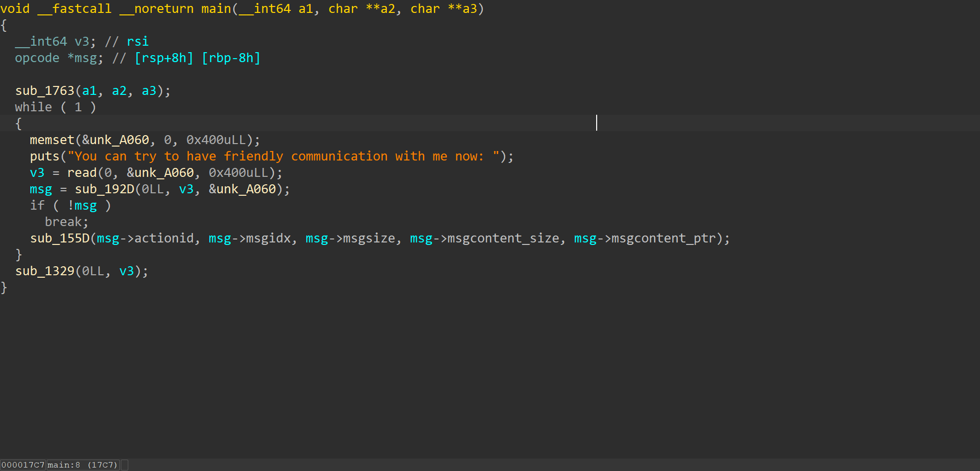Click the sub_1763 function call

coord(45,91)
